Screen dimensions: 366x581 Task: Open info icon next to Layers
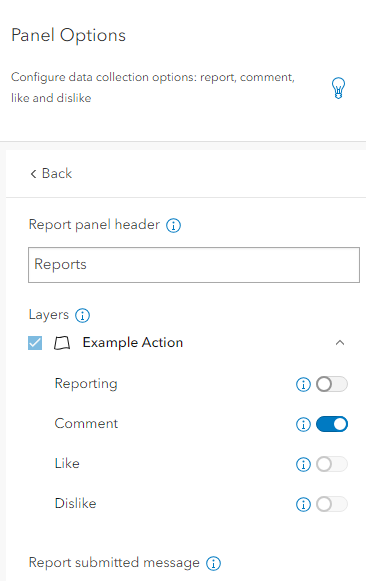[x=82, y=315]
